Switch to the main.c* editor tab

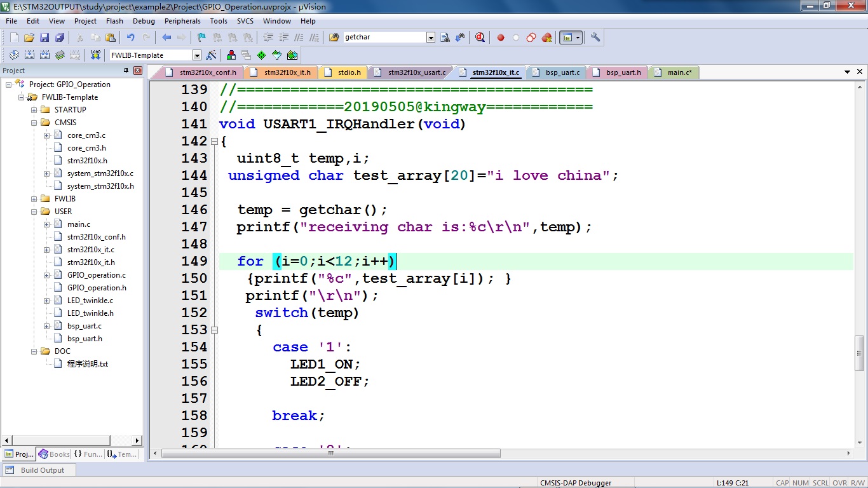tap(679, 72)
